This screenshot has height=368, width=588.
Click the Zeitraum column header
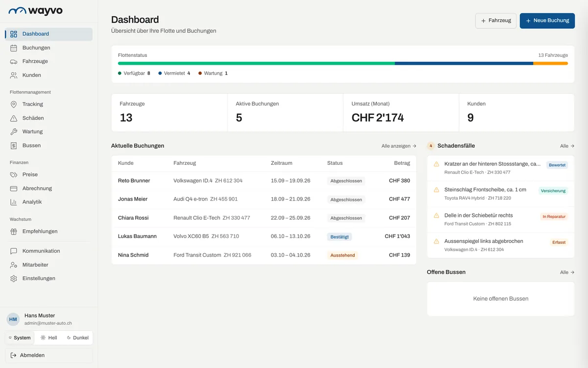tap(282, 163)
